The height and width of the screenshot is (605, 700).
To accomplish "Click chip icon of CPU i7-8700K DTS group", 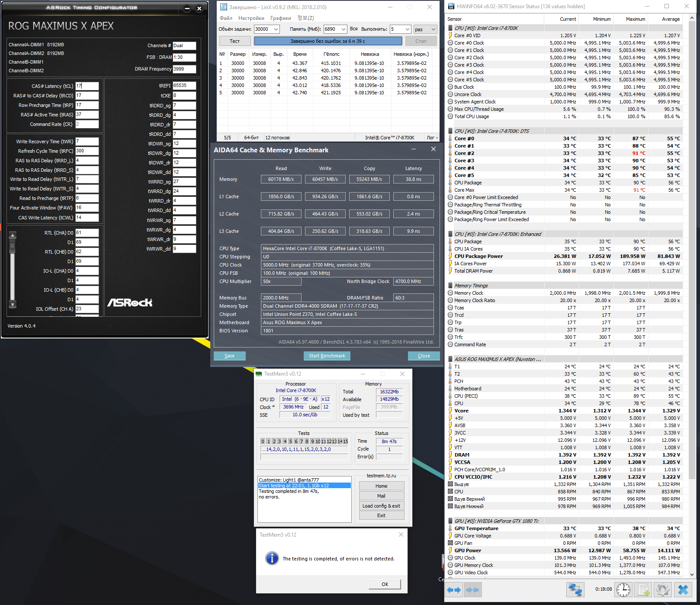I will (450, 131).
